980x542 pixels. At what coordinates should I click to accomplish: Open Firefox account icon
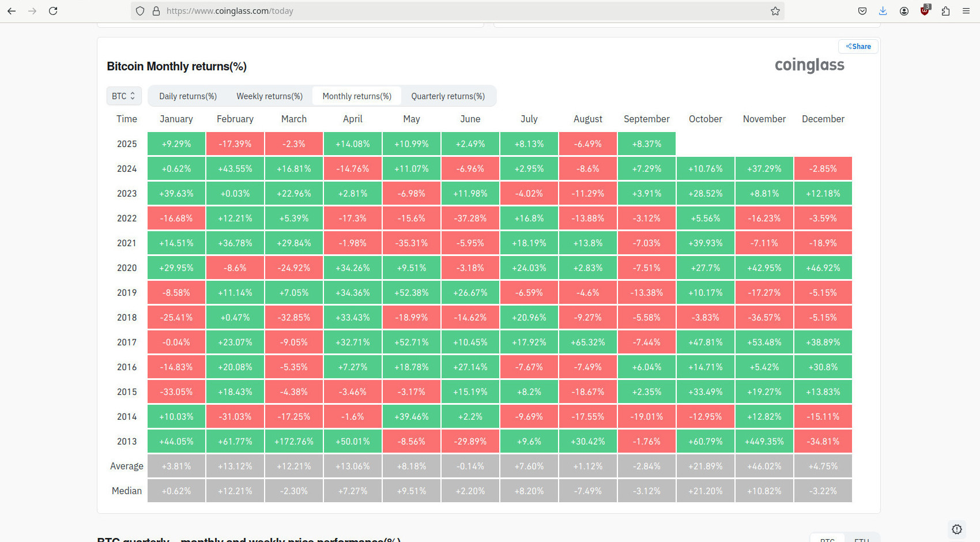pos(904,11)
